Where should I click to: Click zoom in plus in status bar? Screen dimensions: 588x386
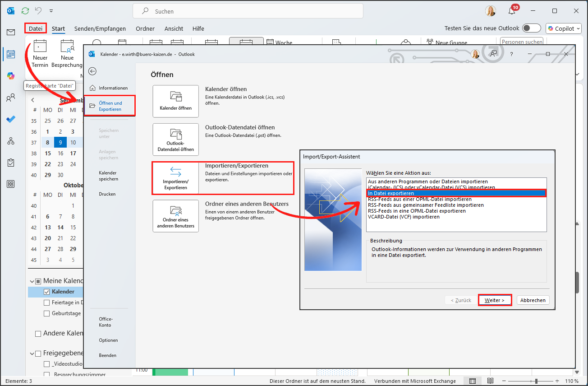pos(557,381)
